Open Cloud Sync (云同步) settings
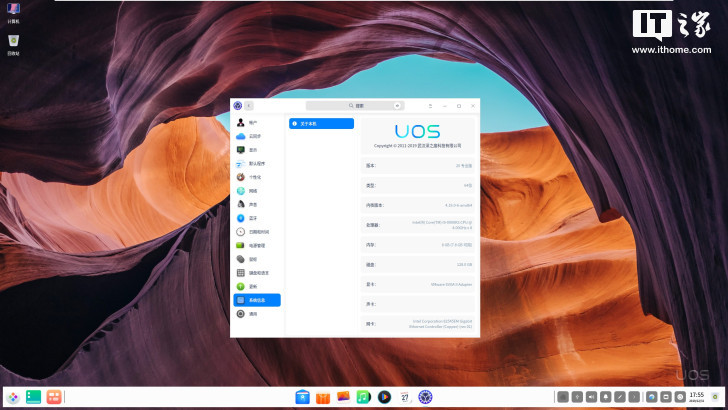This screenshot has width=728, height=410. point(257,136)
